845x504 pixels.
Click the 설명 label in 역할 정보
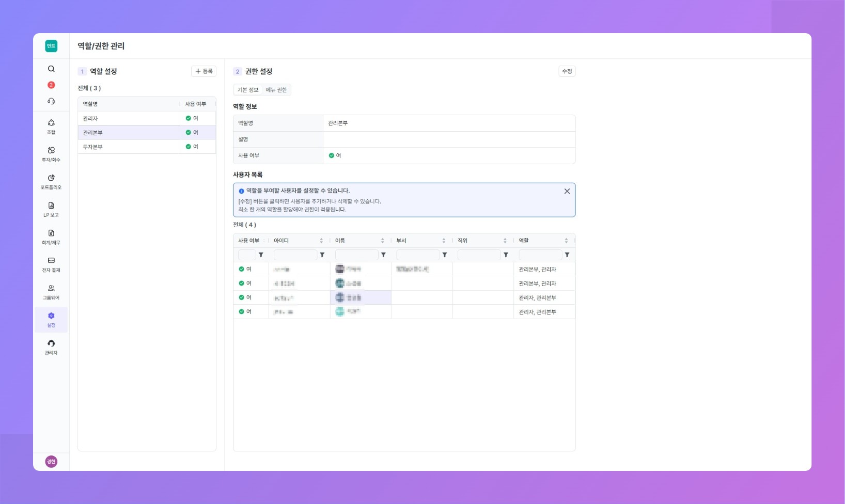pyautogui.click(x=243, y=139)
